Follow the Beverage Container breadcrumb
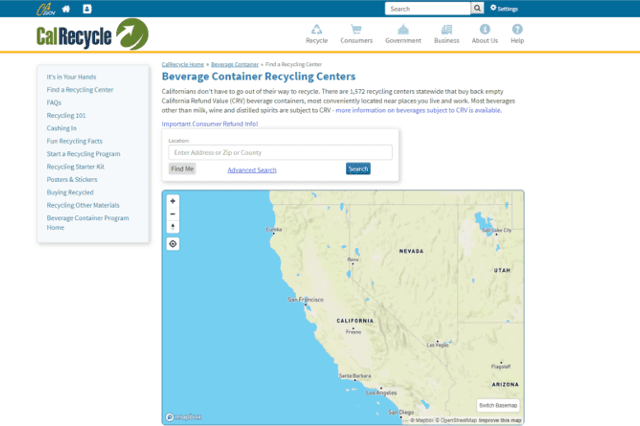Screen dimensions: 640x426 tap(235, 64)
